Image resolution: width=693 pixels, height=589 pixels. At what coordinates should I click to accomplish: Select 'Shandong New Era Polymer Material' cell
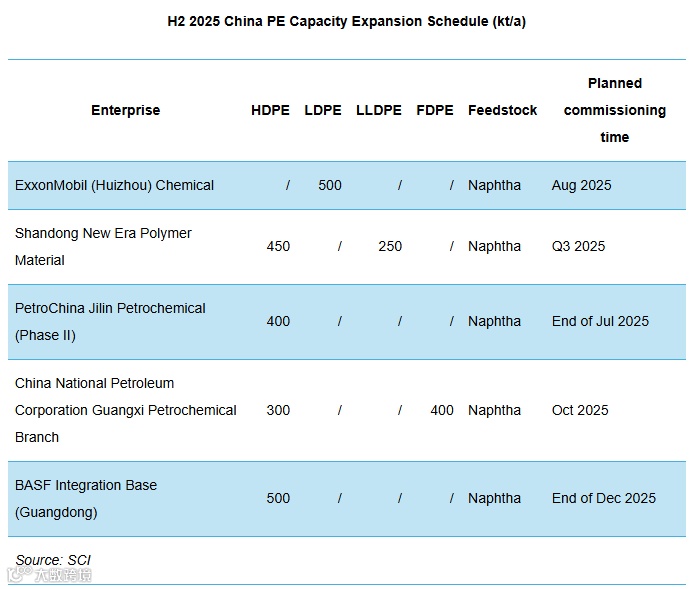point(103,247)
